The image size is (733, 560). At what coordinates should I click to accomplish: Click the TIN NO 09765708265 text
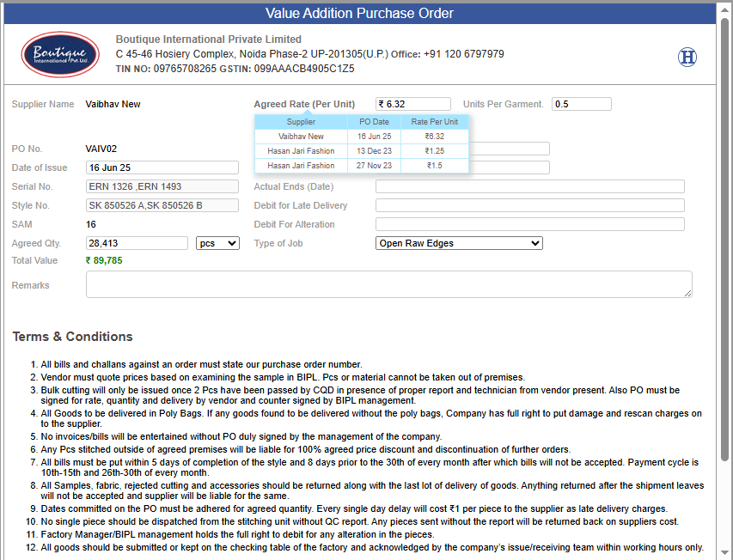click(166, 69)
